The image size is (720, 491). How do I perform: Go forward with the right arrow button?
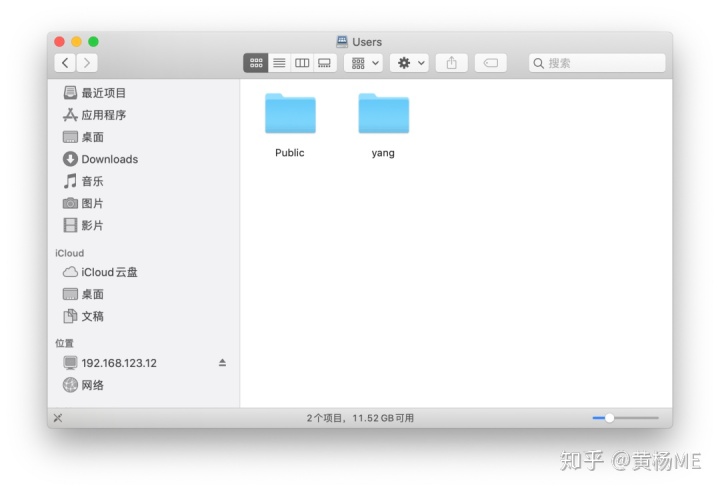tap(87, 63)
